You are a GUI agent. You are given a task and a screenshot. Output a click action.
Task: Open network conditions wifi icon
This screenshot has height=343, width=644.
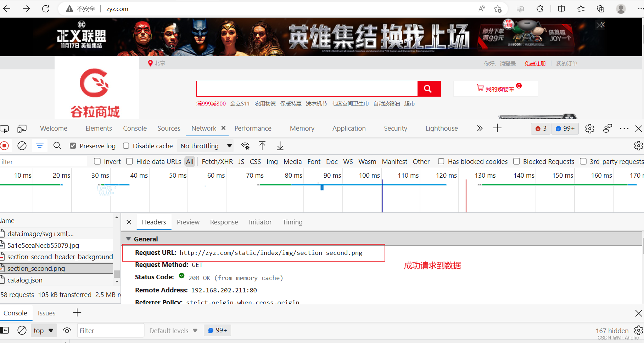point(245,146)
